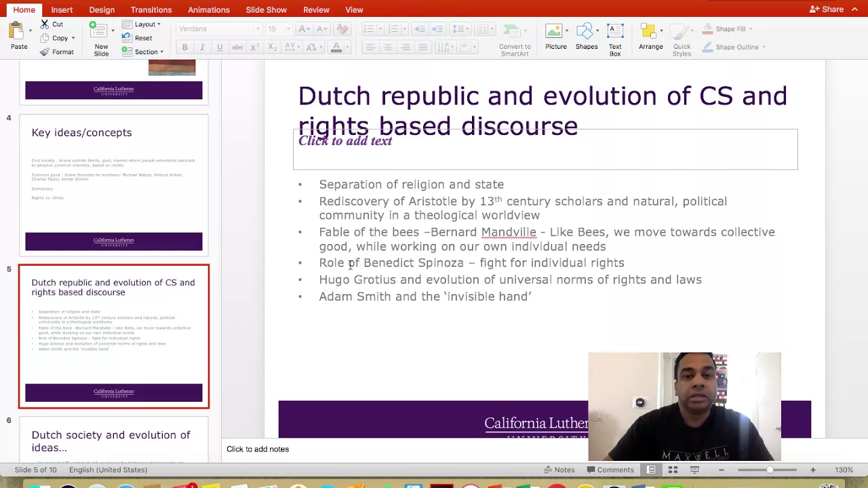Open the font size dropdown

pyautogui.click(x=288, y=29)
